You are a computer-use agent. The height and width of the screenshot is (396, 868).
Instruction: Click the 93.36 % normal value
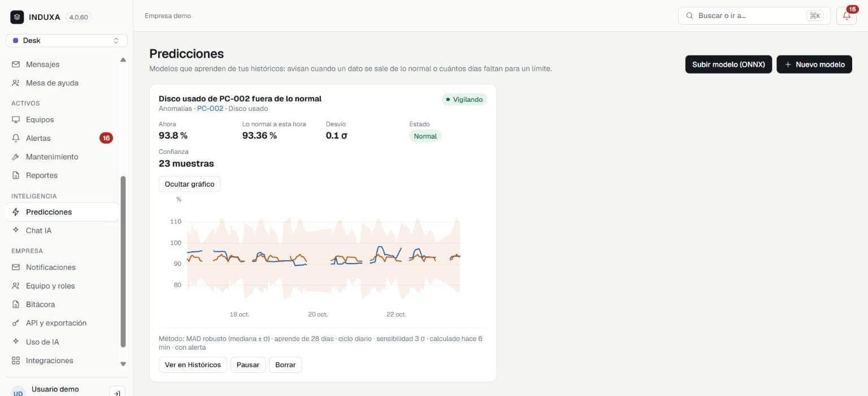click(259, 136)
